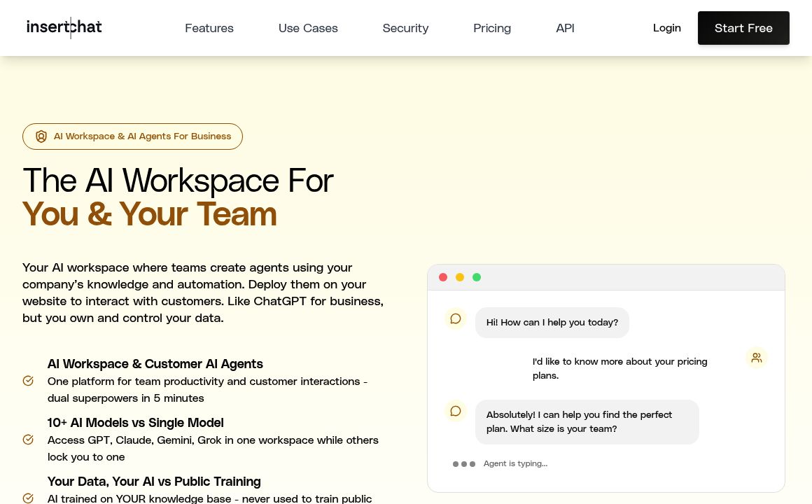Expand the Use Cases menu

308,28
